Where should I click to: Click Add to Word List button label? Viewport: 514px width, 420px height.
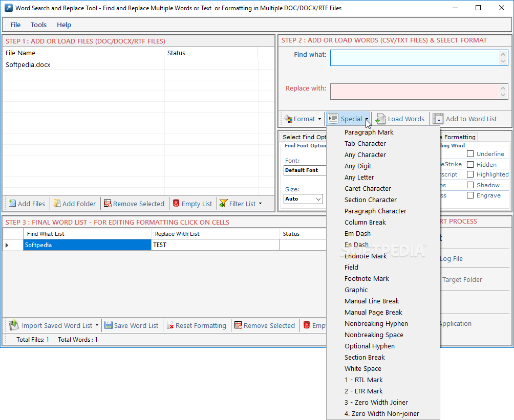[471, 119]
